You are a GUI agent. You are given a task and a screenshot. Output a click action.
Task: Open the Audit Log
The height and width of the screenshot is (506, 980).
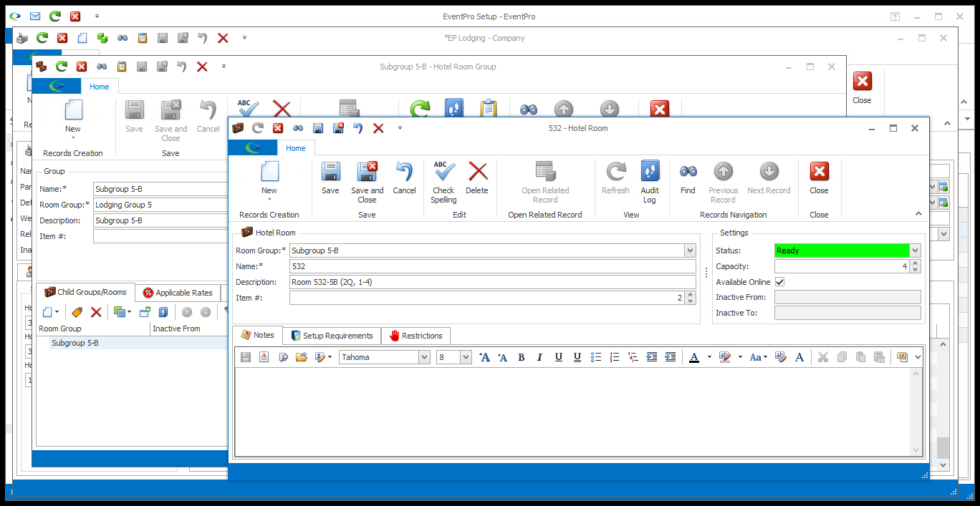pyautogui.click(x=650, y=182)
